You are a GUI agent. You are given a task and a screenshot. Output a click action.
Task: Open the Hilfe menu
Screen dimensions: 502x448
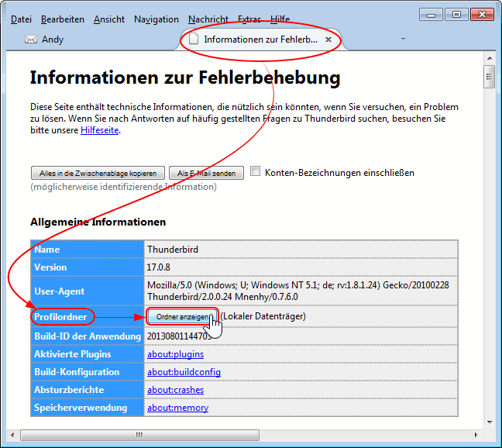(280, 19)
